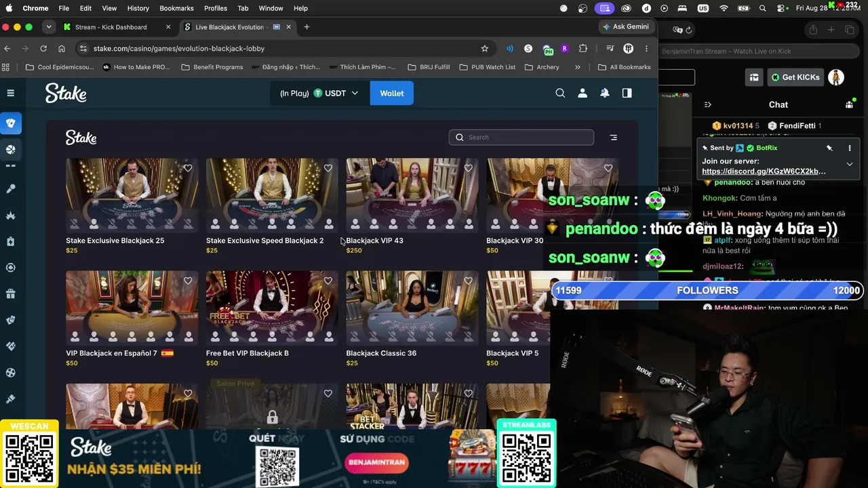868x488 pixels.
Task: Open the Bookmarks menu
Action: tap(176, 8)
